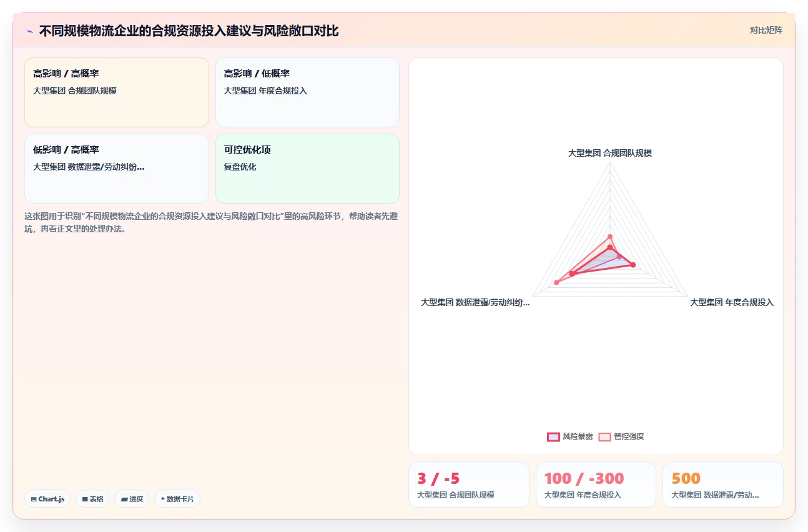Open the 高影响 / 低概率 quadrant card

(x=307, y=92)
